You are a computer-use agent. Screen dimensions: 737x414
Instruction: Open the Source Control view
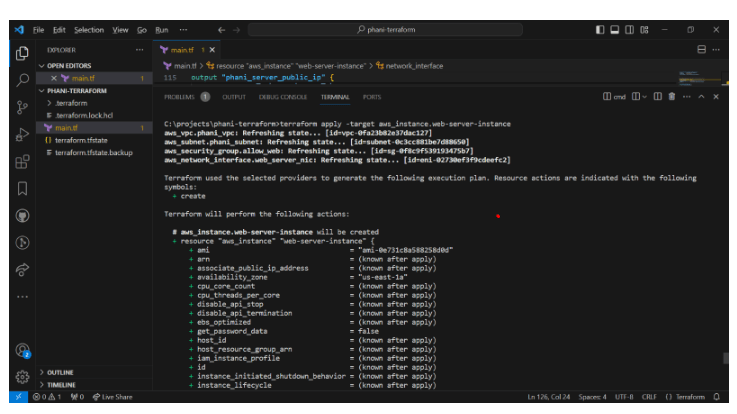tap(21, 106)
